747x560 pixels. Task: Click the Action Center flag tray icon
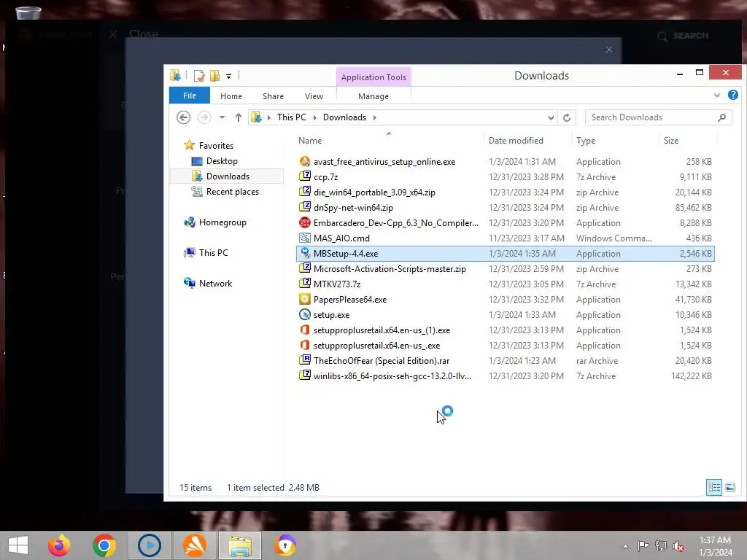pyautogui.click(x=643, y=546)
